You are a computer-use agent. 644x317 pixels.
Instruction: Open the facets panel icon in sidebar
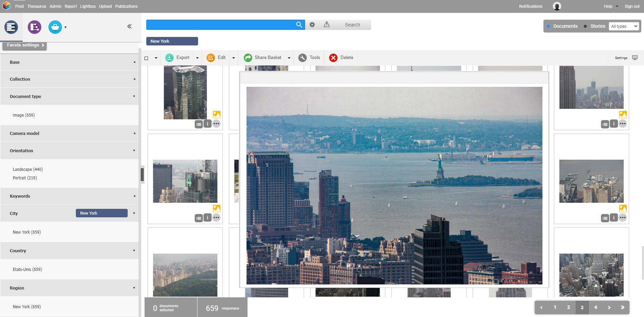(x=11, y=27)
